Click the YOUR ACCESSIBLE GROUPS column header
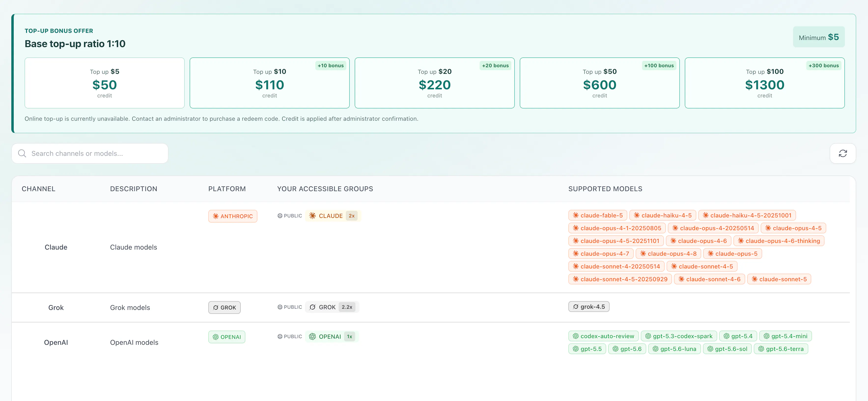The image size is (868, 401). coord(325,189)
